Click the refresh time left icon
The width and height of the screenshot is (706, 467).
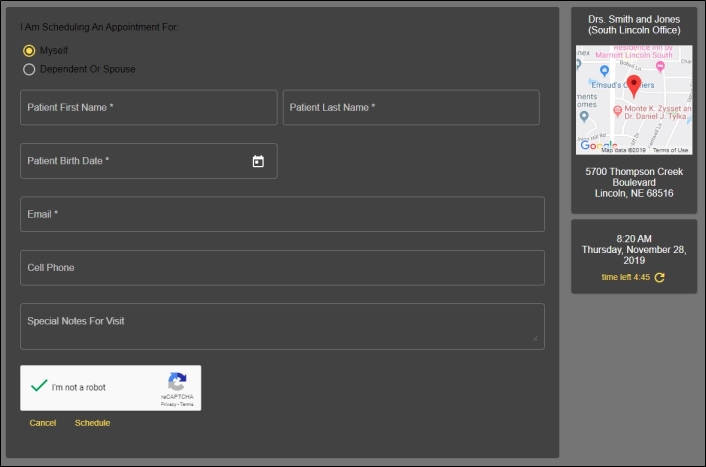click(659, 278)
